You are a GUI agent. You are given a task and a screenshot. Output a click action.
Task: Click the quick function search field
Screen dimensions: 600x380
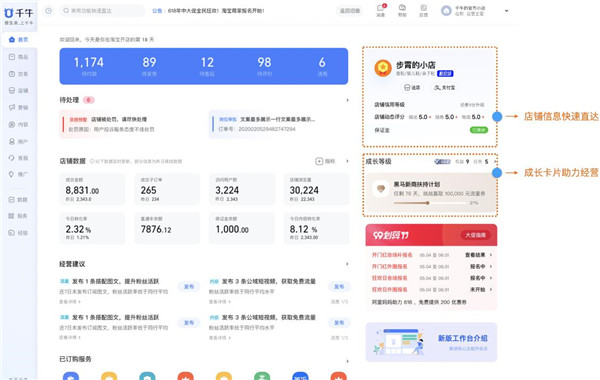tap(103, 11)
